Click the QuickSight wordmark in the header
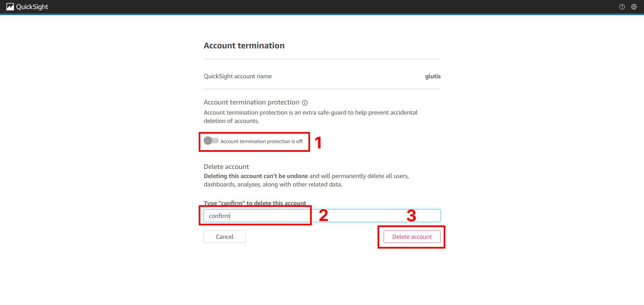 click(x=32, y=7)
